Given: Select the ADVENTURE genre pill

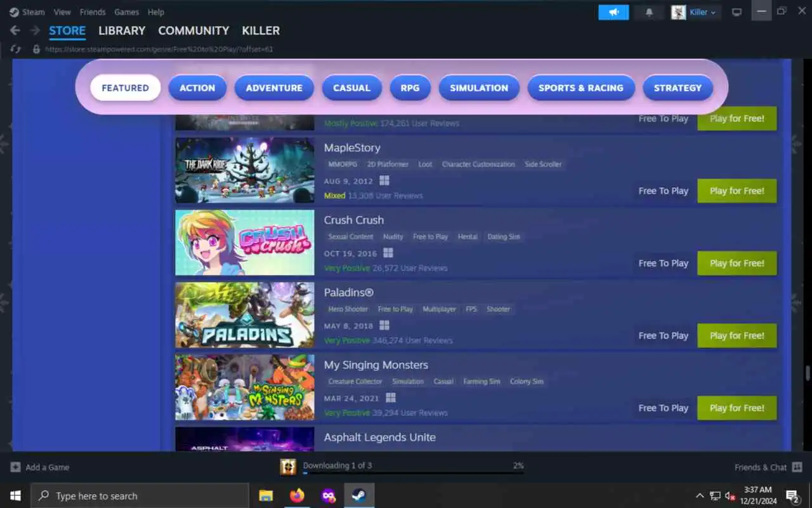Looking at the screenshot, I should click(x=274, y=88).
